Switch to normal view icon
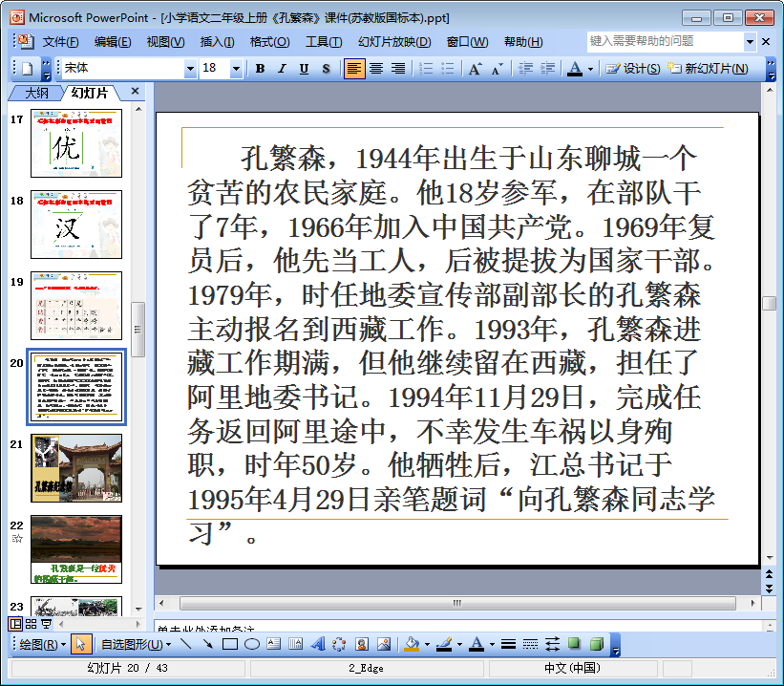The width and height of the screenshot is (784, 686). 15,624
